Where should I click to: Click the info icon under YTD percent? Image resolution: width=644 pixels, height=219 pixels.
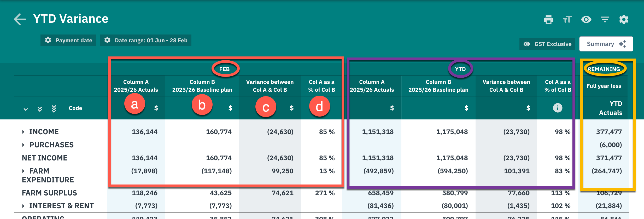pos(558,108)
